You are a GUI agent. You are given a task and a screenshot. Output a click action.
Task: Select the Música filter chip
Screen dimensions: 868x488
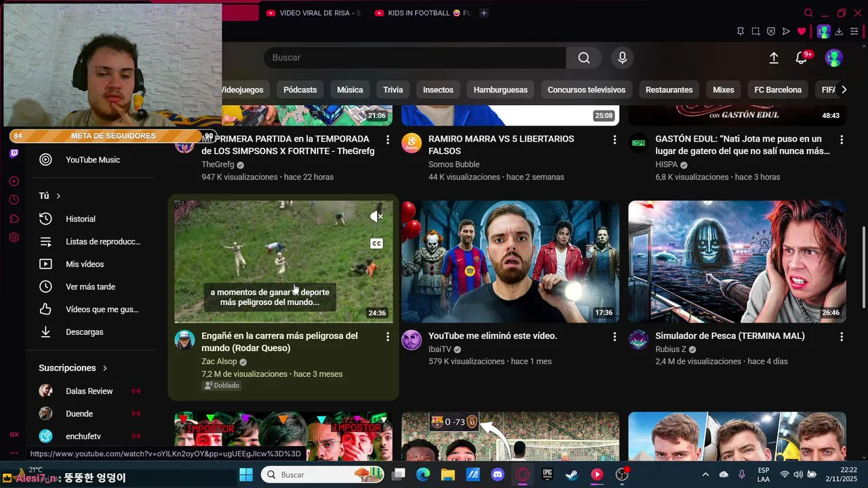[350, 89]
